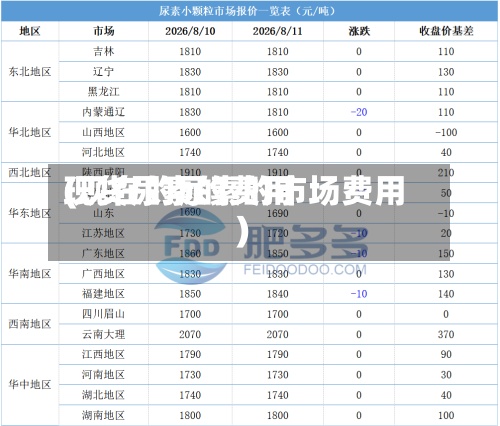Image resolution: width=500 pixels, height=426 pixels.
Task: Click the 东北地区 region cell
Action: click(x=30, y=72)
